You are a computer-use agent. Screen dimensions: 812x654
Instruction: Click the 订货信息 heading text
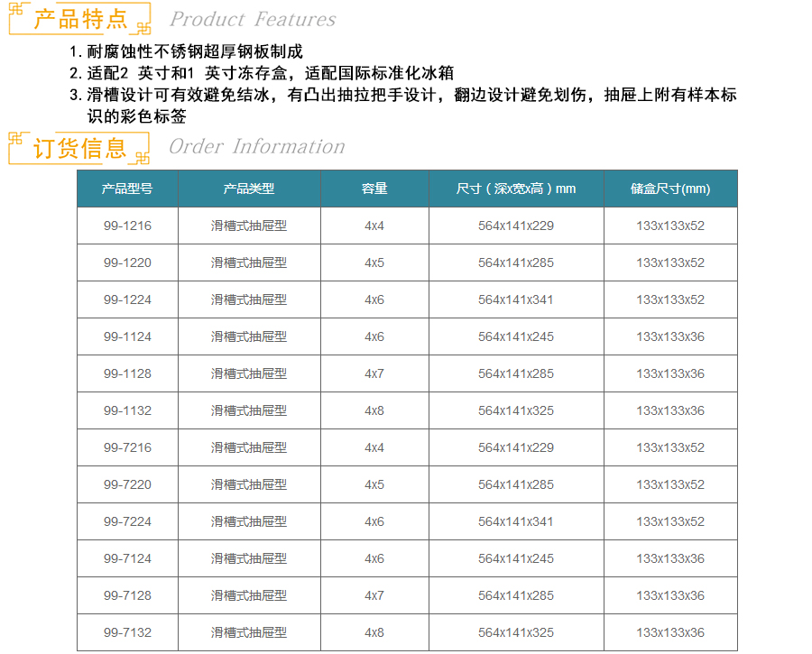[80, 147]
